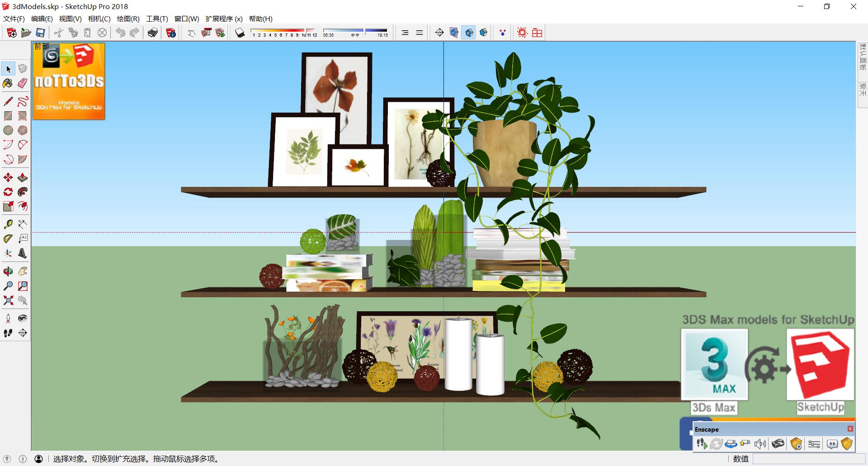This screenshot has width=868, height=466.
Task: Click the noTTo3Ds plugin thumbnail
Action: tap(69, 81)
